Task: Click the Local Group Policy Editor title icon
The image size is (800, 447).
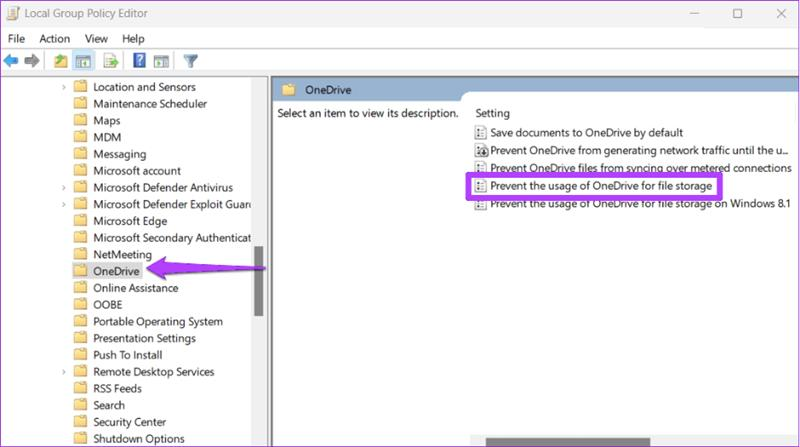Action: coord(13,13)
